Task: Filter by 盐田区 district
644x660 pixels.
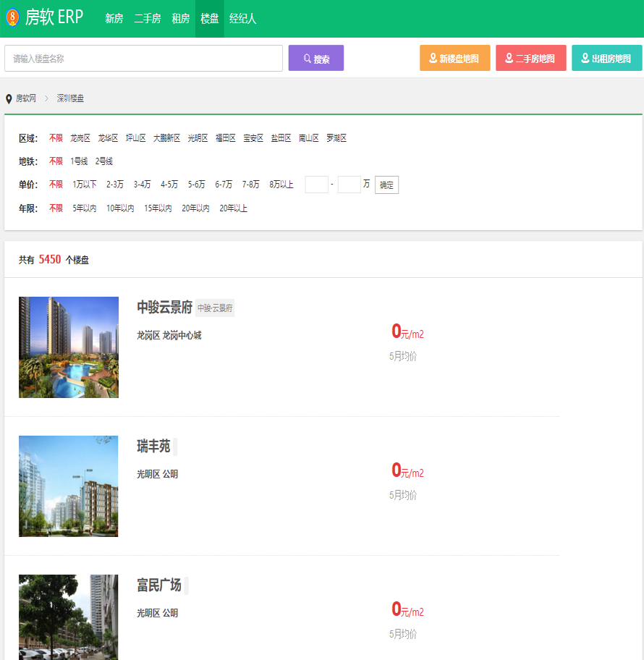Action: click(281, 138)
